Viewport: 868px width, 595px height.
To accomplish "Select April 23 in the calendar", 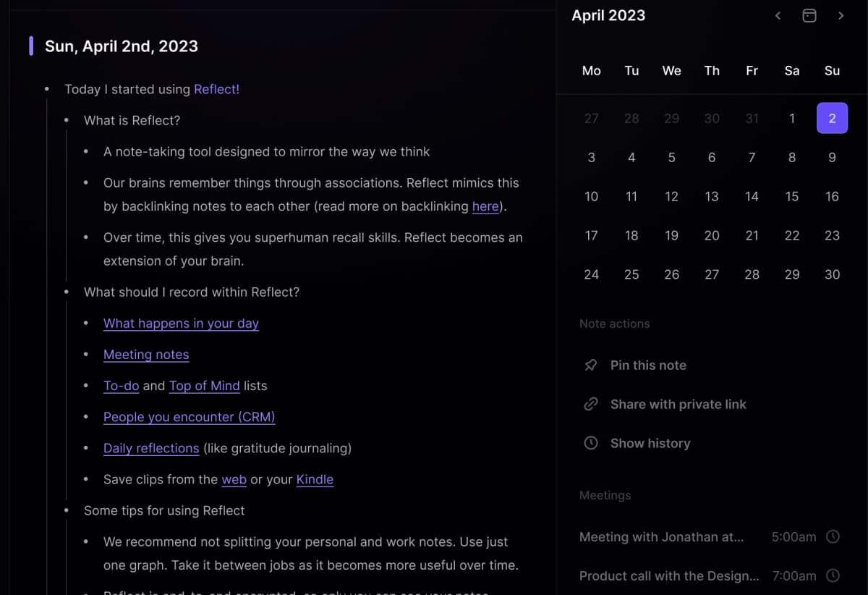I will (832, 235).
